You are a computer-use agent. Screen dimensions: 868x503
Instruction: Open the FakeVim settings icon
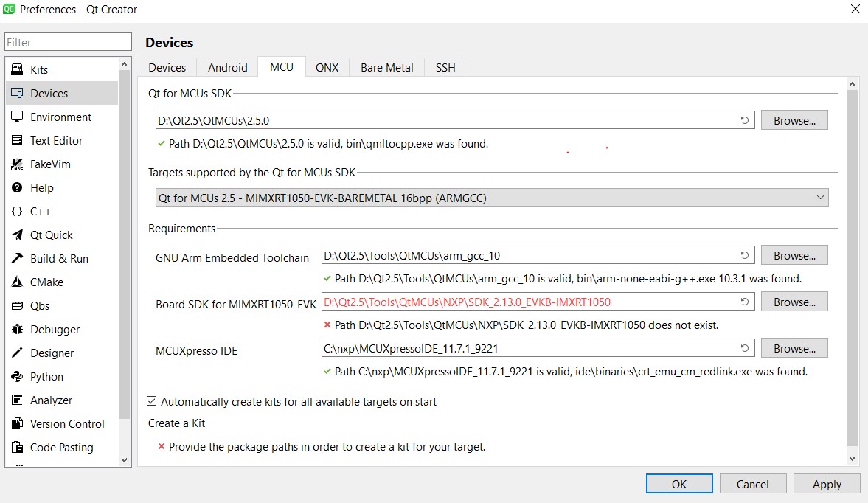pos(17,164)
